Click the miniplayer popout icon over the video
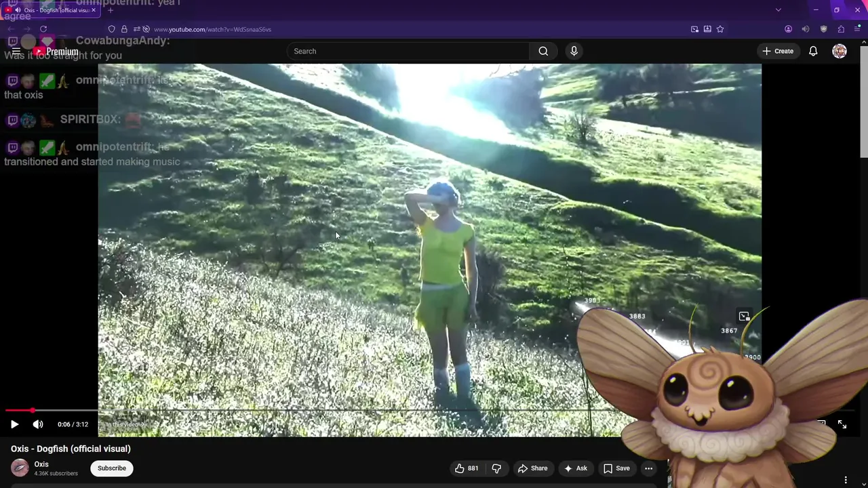This screenshot has width=868, height=488. [744, 317]
